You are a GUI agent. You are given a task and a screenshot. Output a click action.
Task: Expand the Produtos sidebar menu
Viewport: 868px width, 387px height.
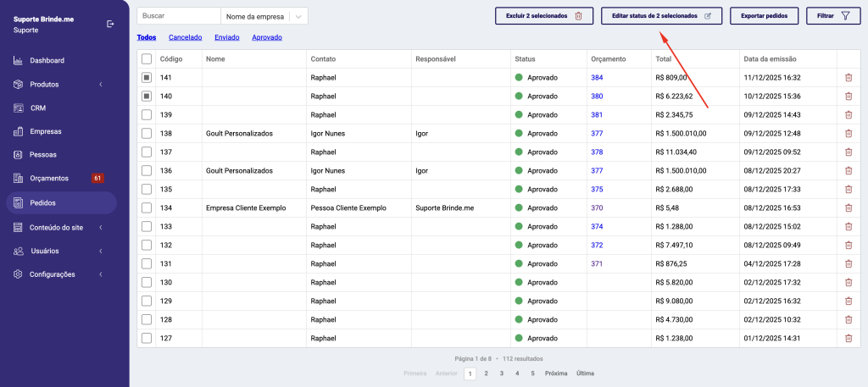point(100,84)
